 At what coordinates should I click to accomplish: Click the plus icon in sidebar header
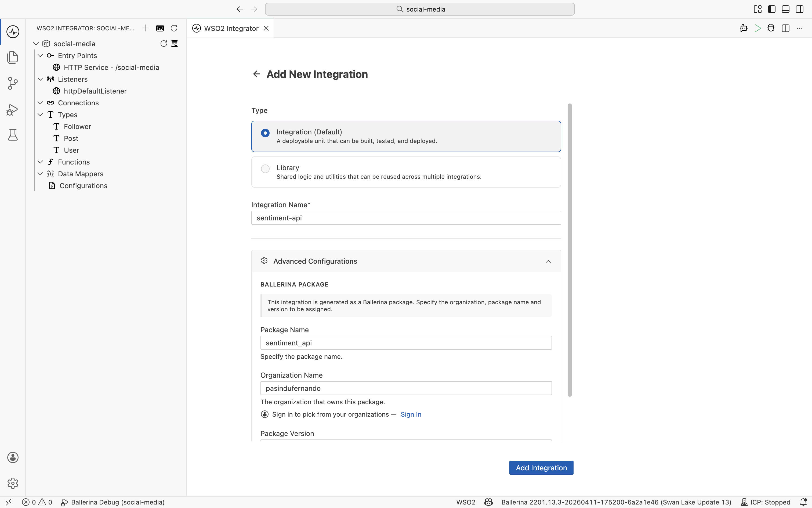pyautogui.click(x=146, y=28)
